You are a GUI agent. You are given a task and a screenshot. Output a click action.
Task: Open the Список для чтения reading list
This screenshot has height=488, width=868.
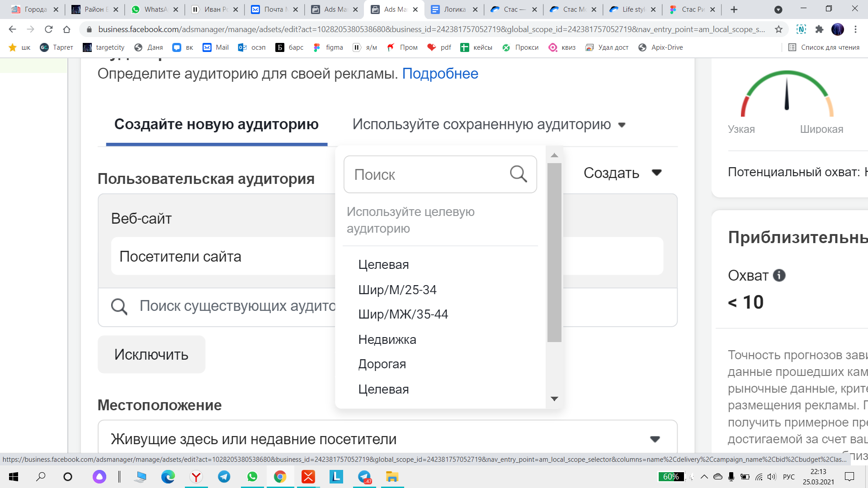(824, 47)
